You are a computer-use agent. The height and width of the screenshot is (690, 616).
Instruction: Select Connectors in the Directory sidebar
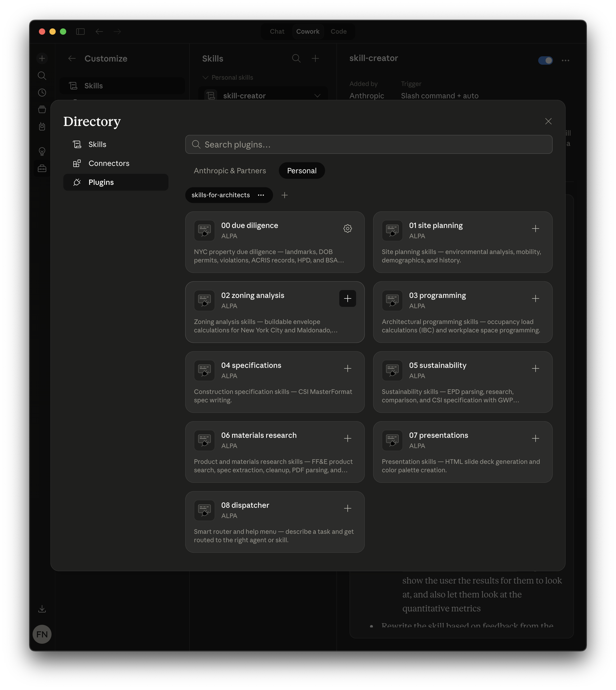pos(109,163)
